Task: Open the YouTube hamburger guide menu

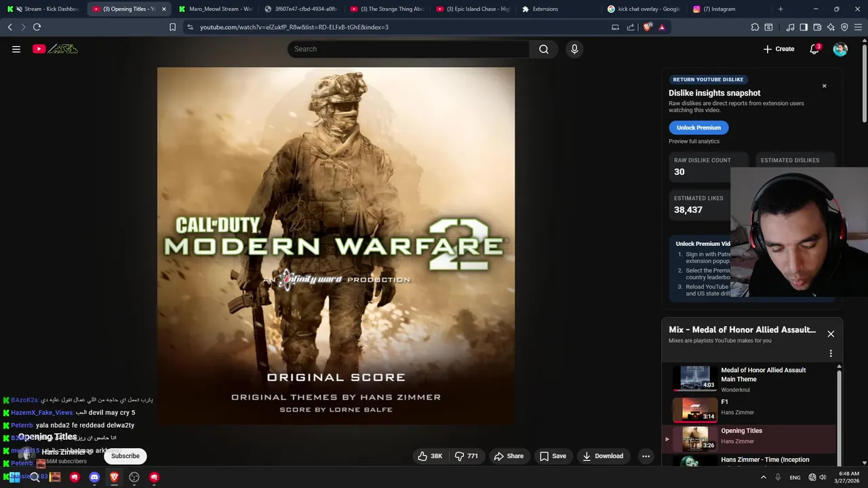Action: [x=16, y=49]
